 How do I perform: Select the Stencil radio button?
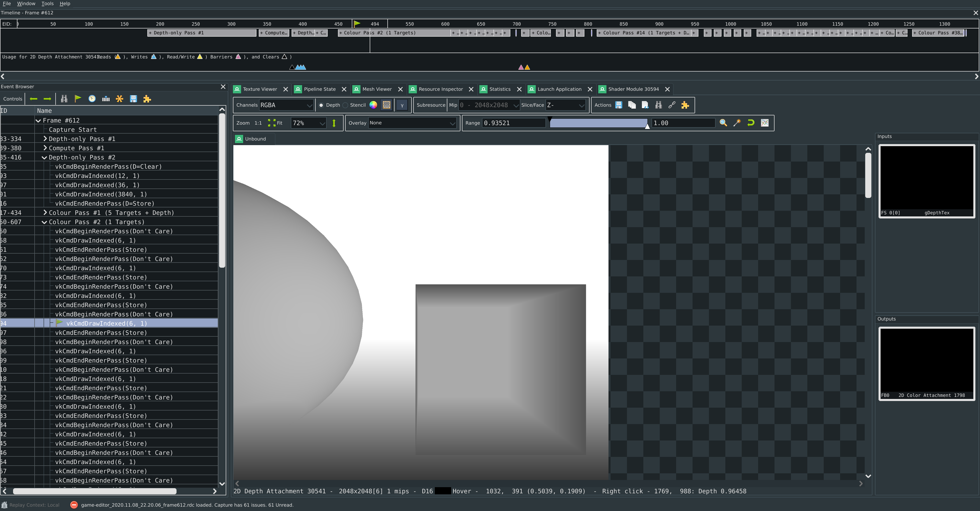[x=345, y=105]
